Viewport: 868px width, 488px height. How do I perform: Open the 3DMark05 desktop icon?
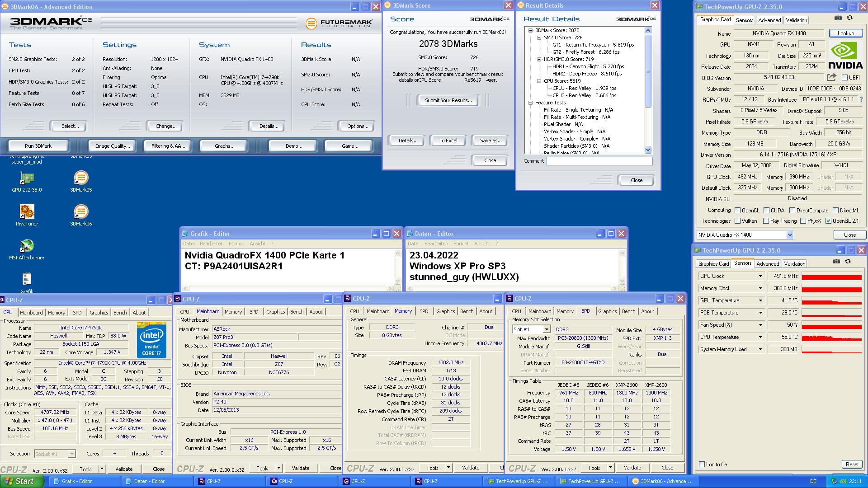(81, 181)
